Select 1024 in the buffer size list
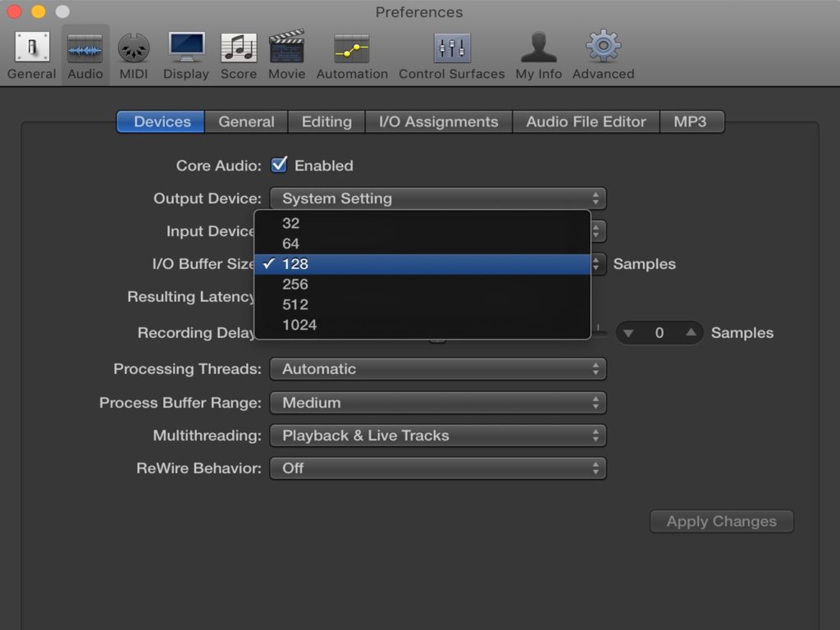The width and height of the screenshot is (840, 630). pyautogui.click(x=299, y=325)
